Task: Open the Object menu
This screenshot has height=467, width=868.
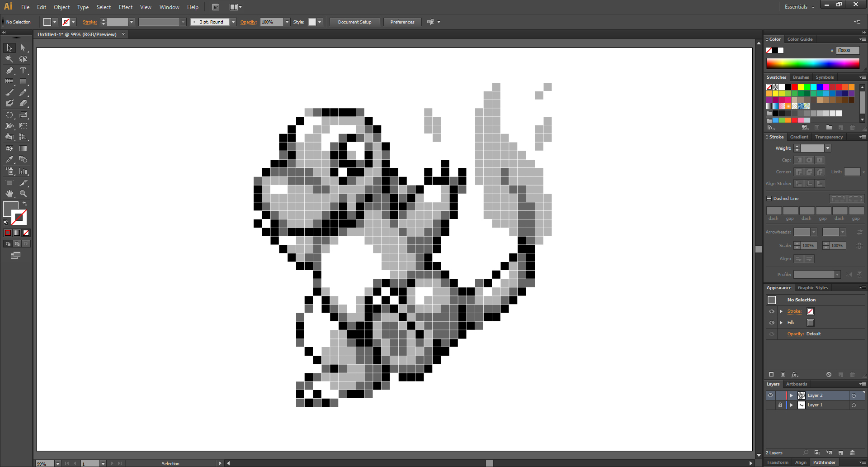Action: click(61, 7)
